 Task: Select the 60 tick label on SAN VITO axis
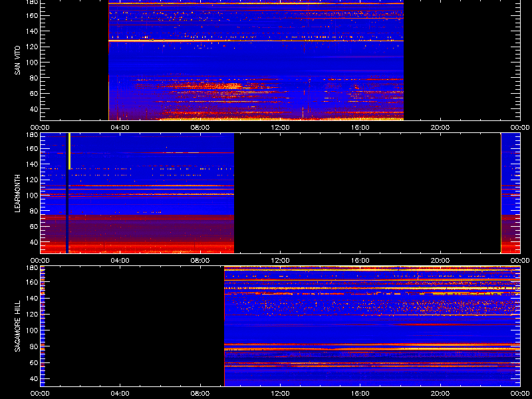34,93
